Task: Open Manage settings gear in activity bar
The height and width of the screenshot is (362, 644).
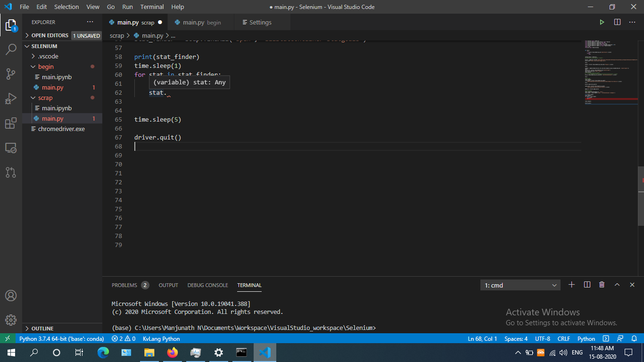Action: click(x=11, y=320)
